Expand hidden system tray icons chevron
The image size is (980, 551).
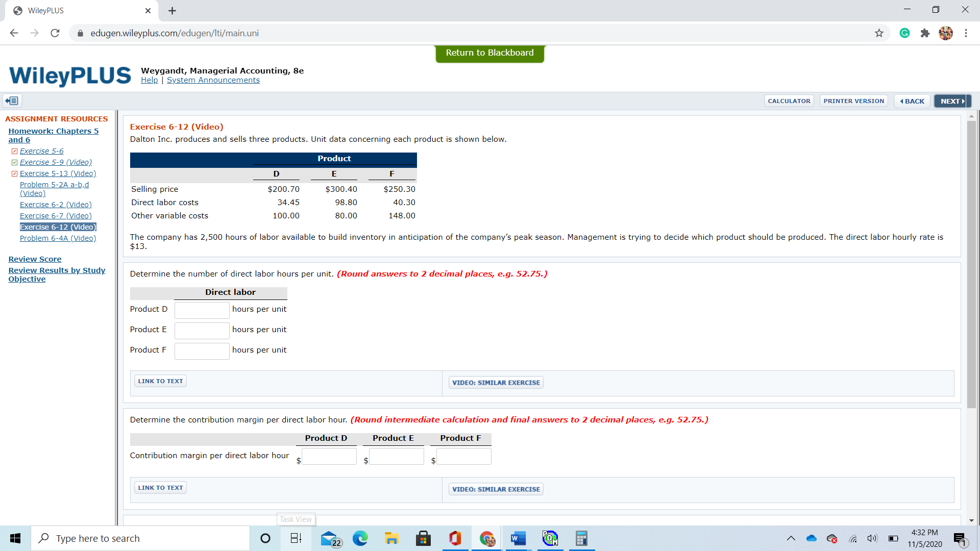791,538
